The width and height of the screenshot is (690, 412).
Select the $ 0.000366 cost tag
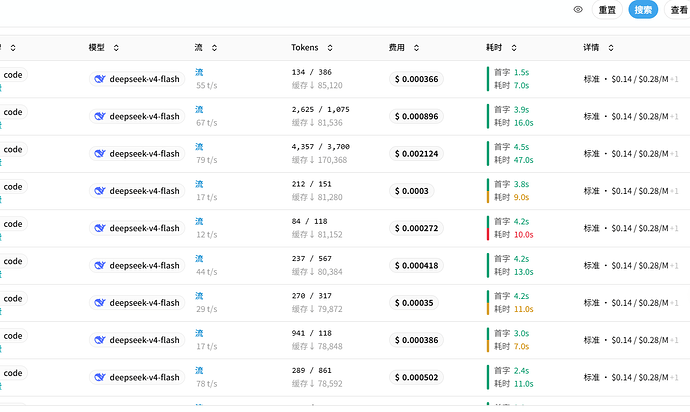[x=416, y=79]
